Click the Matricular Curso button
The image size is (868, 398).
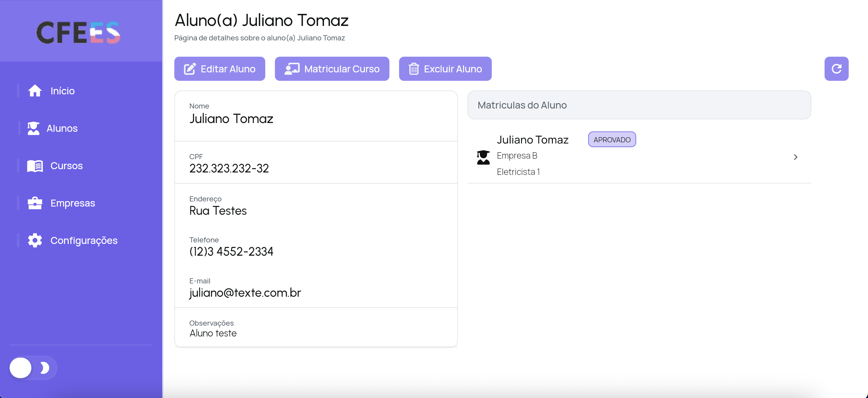tap(332, 68)
